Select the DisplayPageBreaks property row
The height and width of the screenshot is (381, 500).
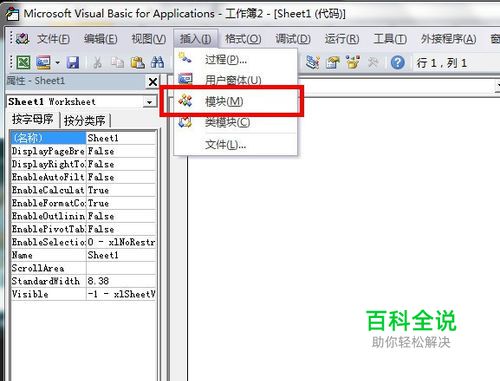point(83,151)
